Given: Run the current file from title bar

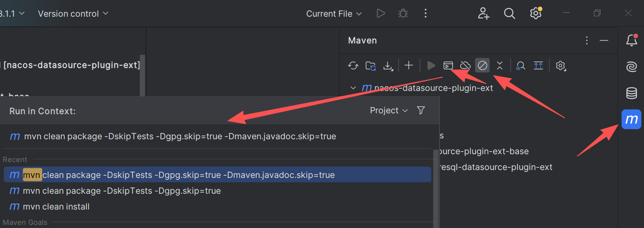Looking at the screenshot, I should coord(381,14).
